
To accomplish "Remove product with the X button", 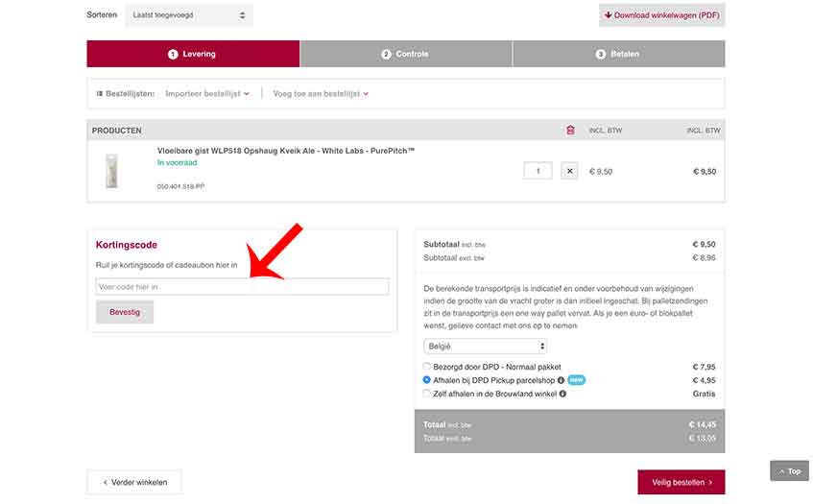I will [x=569, y=171].
